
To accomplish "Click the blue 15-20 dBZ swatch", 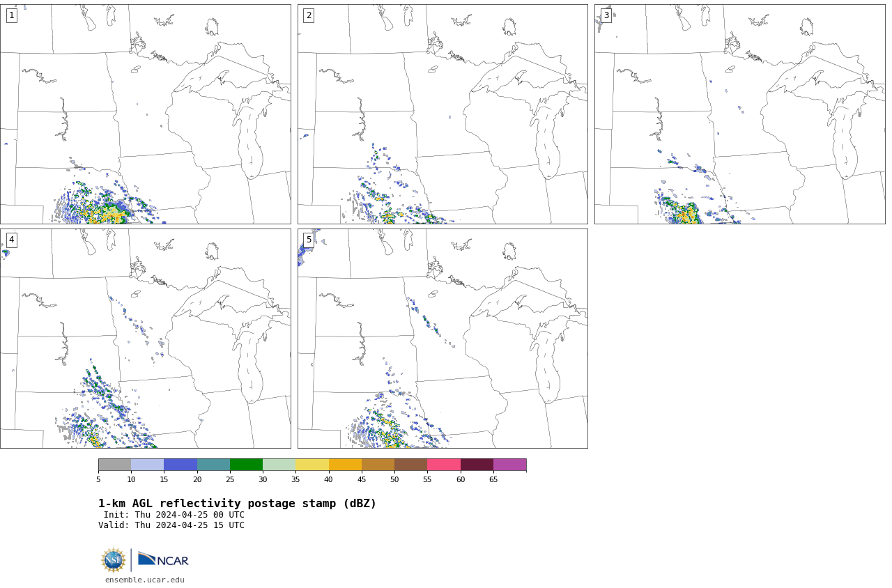I will point(180,465).
